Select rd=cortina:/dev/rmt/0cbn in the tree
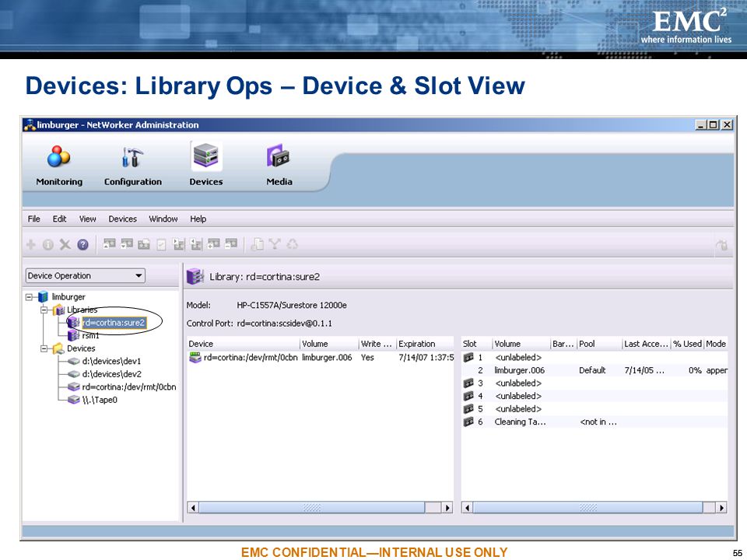 click(x=129, y=387)
